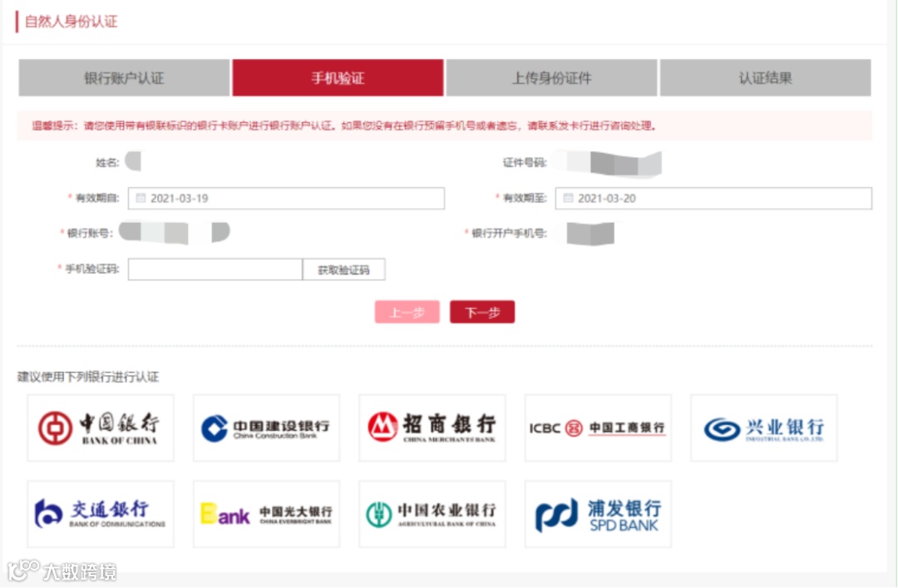Focus the 手机验证码 input box
Image resolution: width=898 pixels, height=588 pixels.
tap(215, 269)
